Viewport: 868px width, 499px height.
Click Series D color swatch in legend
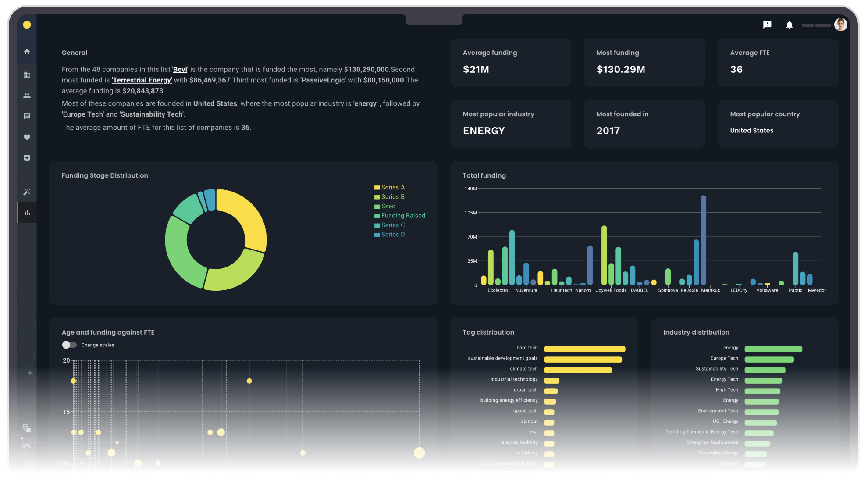click(x=377, y=235)
